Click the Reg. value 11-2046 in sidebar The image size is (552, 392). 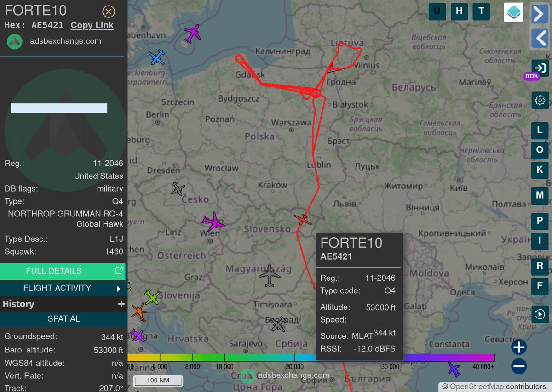click(108, 163)
